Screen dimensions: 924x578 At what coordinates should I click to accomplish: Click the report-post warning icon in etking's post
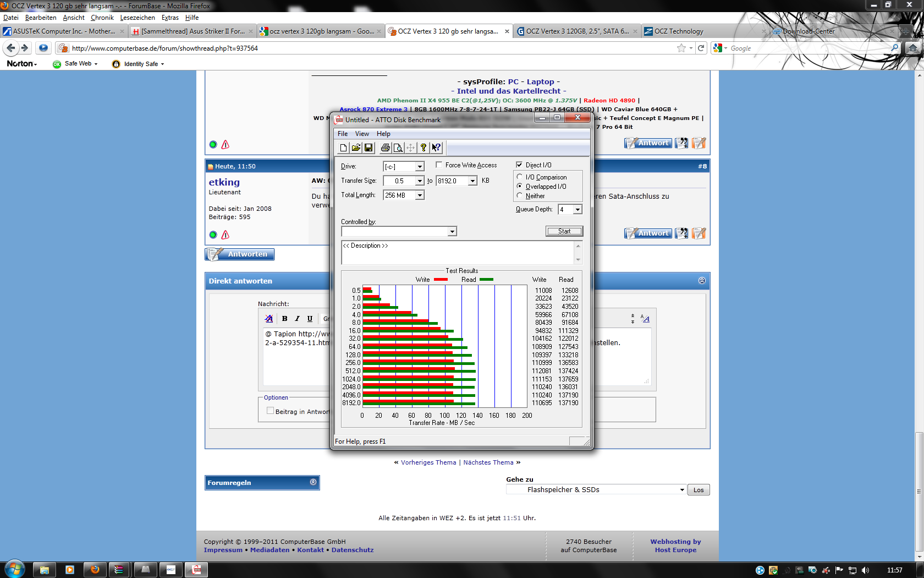pos(226,235)
